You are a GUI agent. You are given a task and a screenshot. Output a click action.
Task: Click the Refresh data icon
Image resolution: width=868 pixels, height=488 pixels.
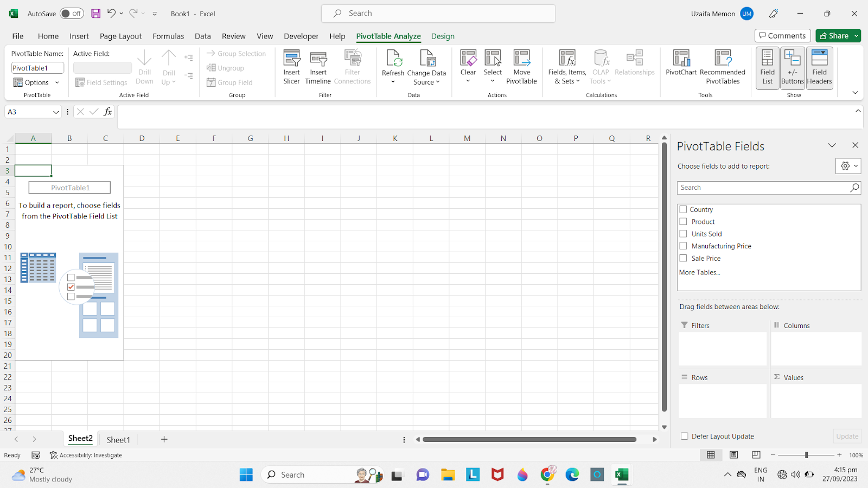[x=394, y=59]
